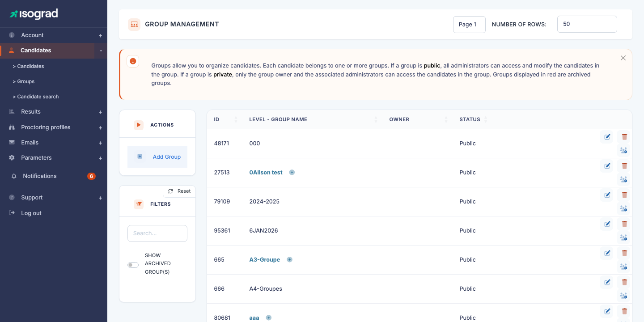Expand the Support menu section
Viewport: 644px width, 322px height.
click(x=100, y=198)
